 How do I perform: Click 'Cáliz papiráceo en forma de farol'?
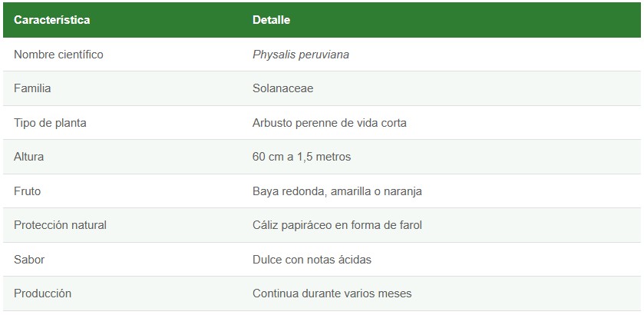pos(337,225)
